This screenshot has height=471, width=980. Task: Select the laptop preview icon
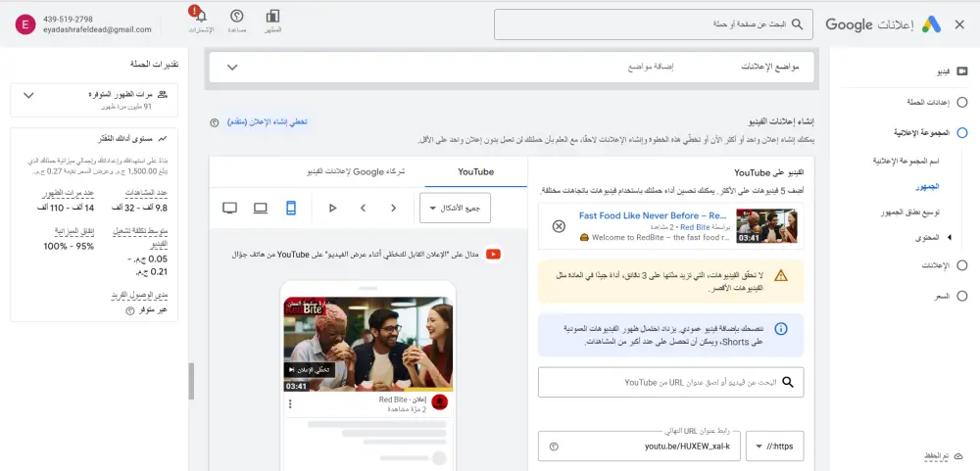[260, 208]
